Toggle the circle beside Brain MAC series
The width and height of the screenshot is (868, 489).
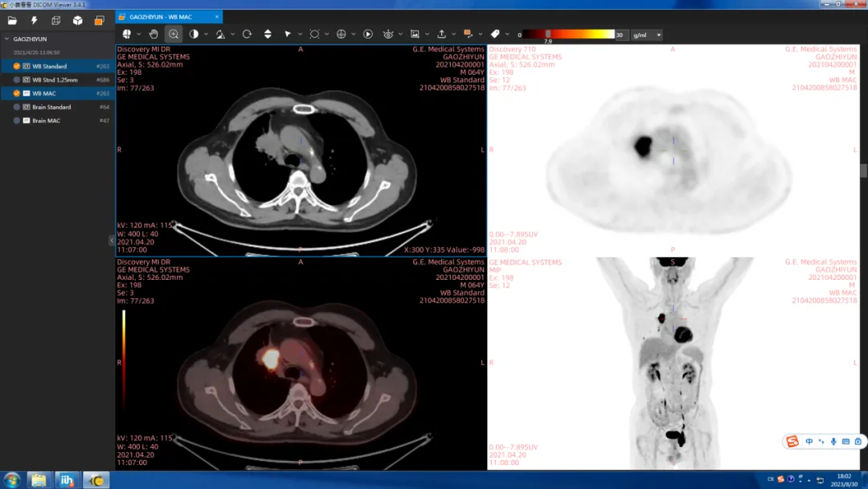17,121
